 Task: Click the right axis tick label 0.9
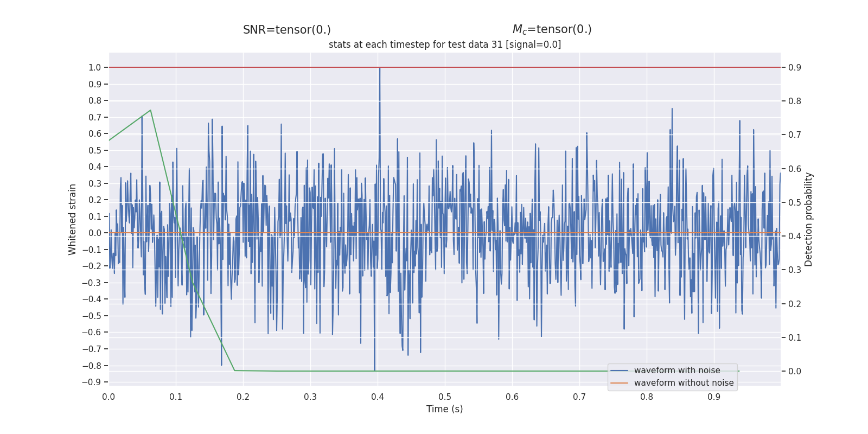pos(795,67)
